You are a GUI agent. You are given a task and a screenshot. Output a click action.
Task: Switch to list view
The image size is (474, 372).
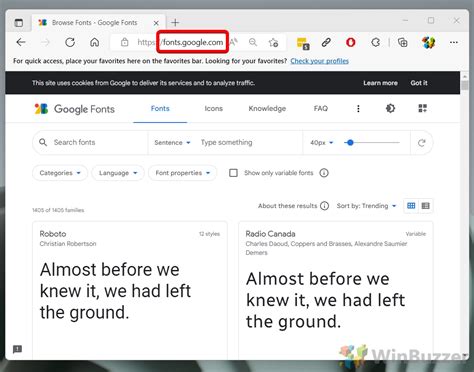[x=426, y=206]
